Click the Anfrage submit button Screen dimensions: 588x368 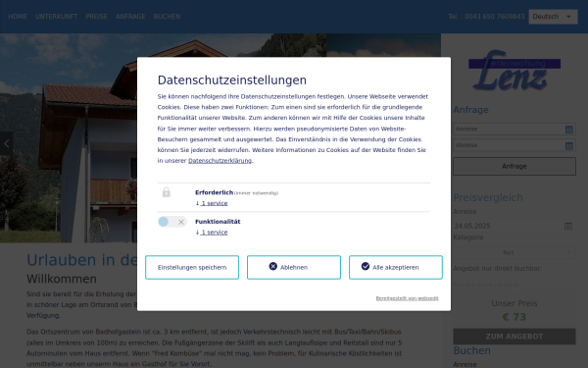point(514,166)
